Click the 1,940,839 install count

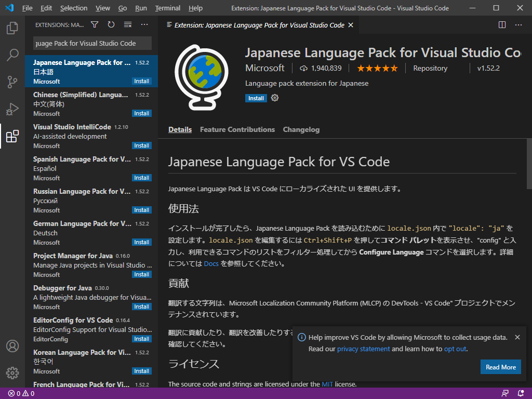(x=320, y=68)
